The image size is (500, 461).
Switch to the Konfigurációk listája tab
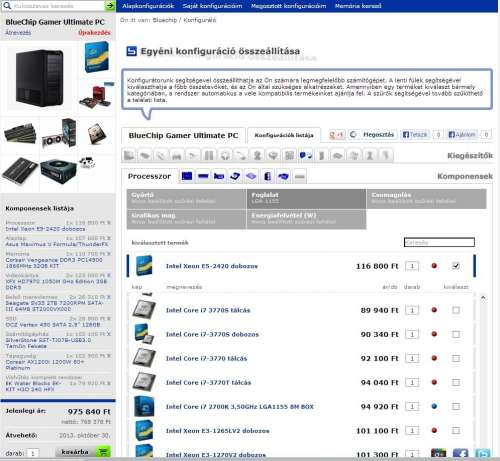click(284, 135)
